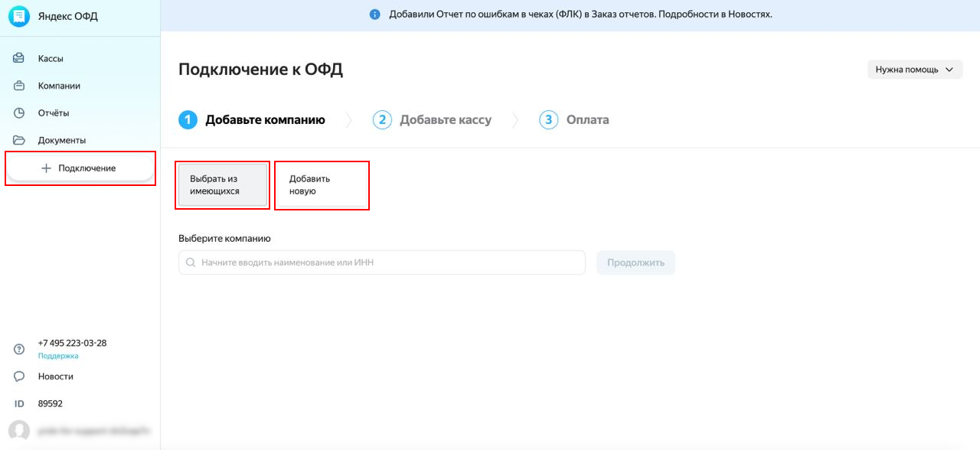
Task: Click the user avatar icon
Action: [x=19, y=430]
